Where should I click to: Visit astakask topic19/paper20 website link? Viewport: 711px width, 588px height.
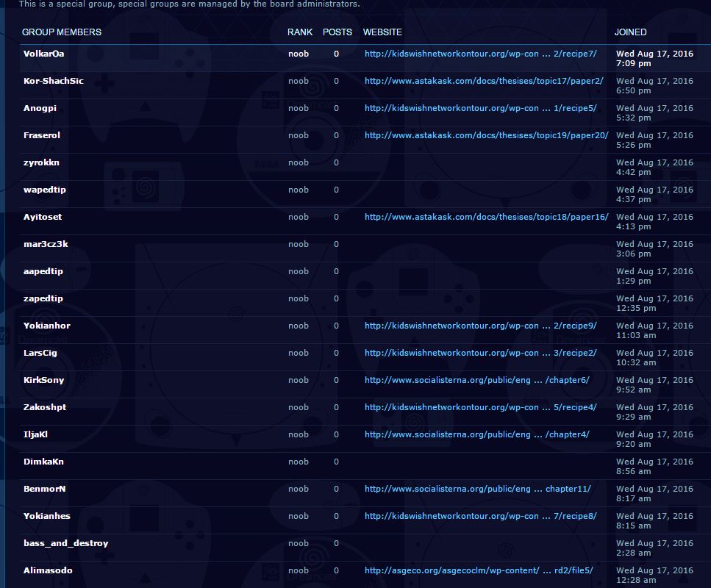coord(487,135)
